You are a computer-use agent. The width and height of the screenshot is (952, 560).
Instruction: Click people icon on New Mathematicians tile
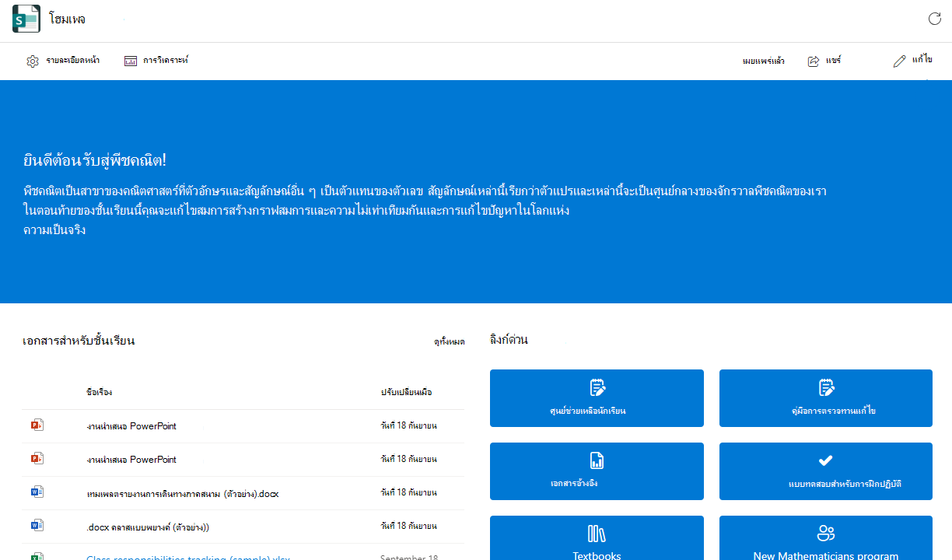click(x=826, y=534)
